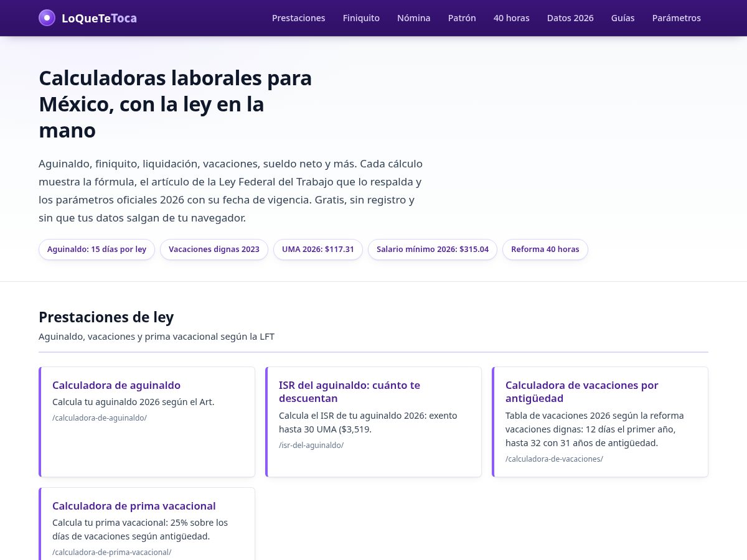The image size is (747, 560).
Task: Open 'ISR del aguinaldo: cuánto te descuentan'
Action: click(x=349, y=392)
